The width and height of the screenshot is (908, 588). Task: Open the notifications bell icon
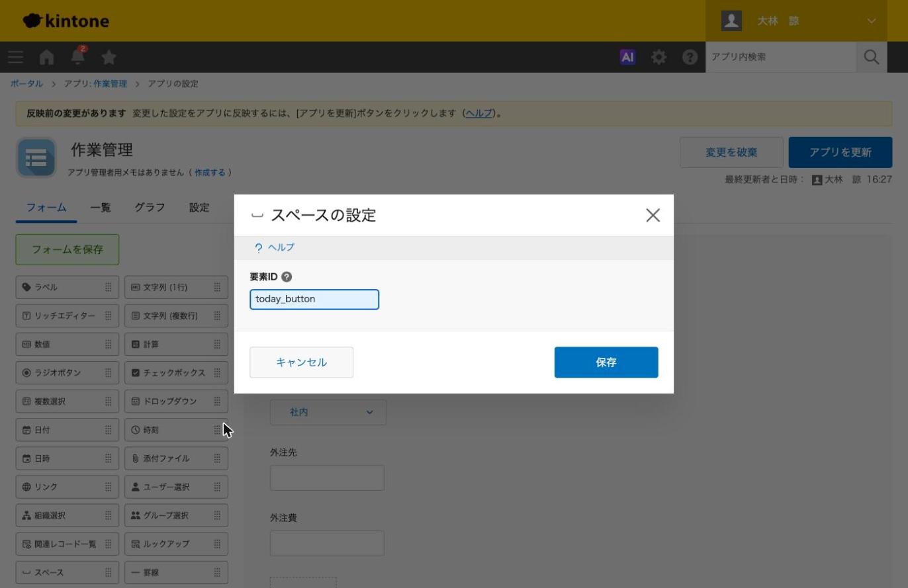pyautogui.click(x=78, y=57)
